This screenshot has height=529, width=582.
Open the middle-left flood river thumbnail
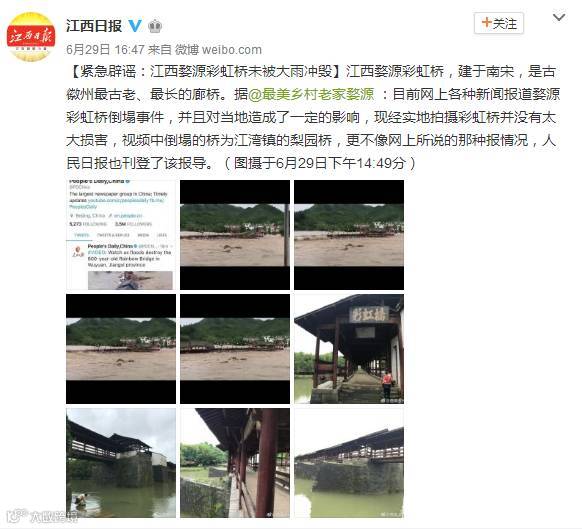(x=121, y=349)
